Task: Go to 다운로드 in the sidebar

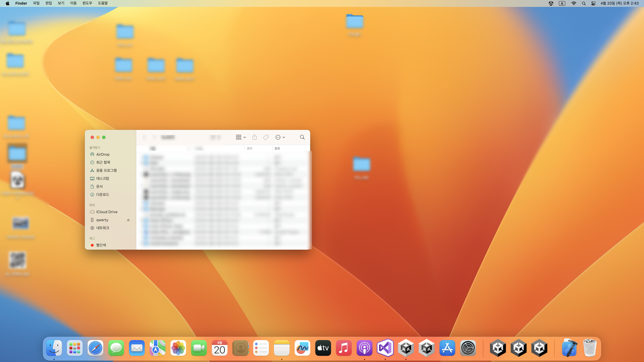Action: (103, 194)
